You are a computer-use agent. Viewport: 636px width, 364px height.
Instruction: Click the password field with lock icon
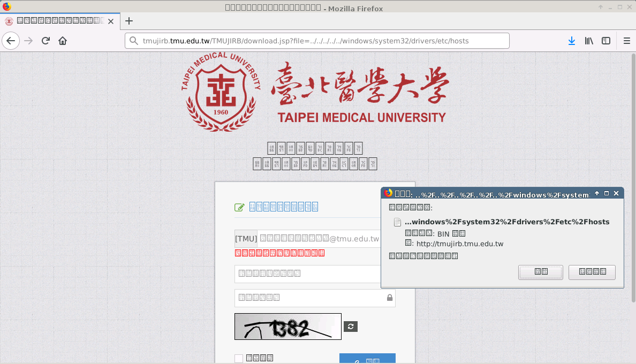tap(315, 298)
